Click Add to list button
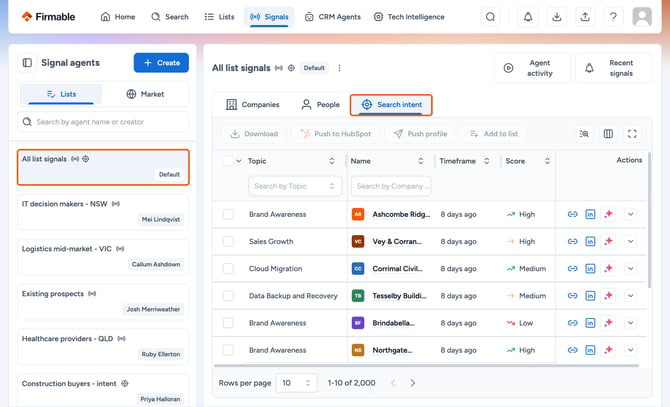 (x=494, y=134)
